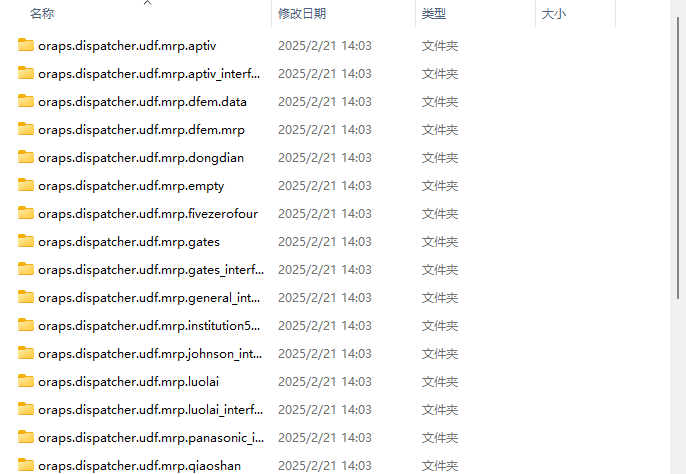
Task: Select oraps.dispatcher.udf.mrp.aptiv_interf... folder name
Action: coord(149,74)
